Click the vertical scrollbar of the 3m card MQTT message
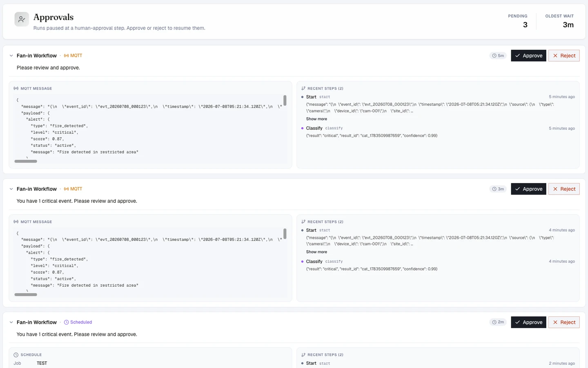Image resolution: width=588 pixels, height=368 pixels. (x=285, y=233)
